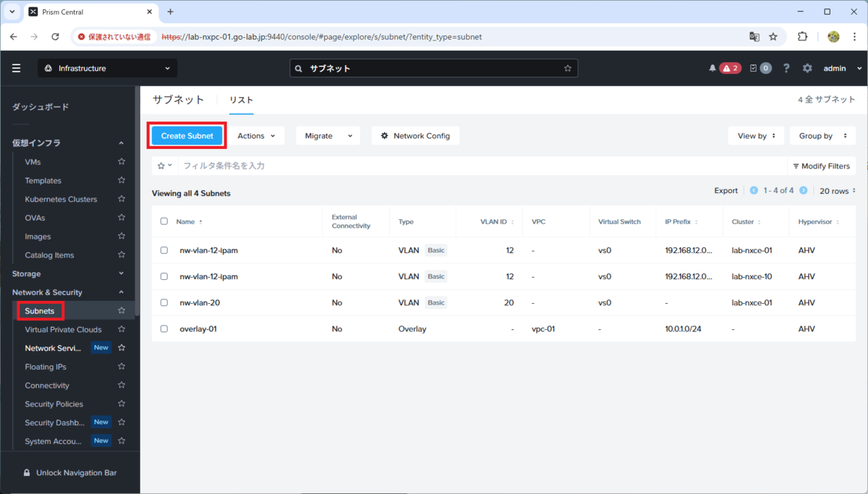Image resolution: width=868 pixels, height=494 pixels.
Task: Collapse the Network & Security section
Action: tap(68, 292)
